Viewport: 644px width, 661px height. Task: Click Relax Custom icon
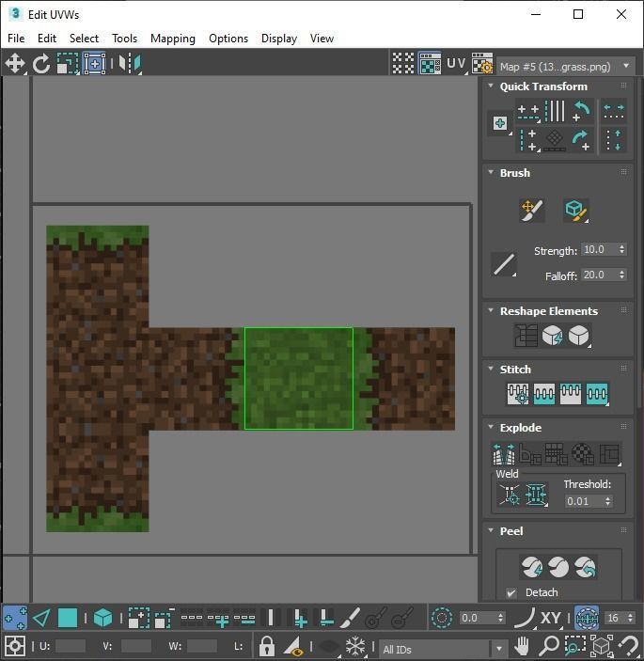coord(579,336)
